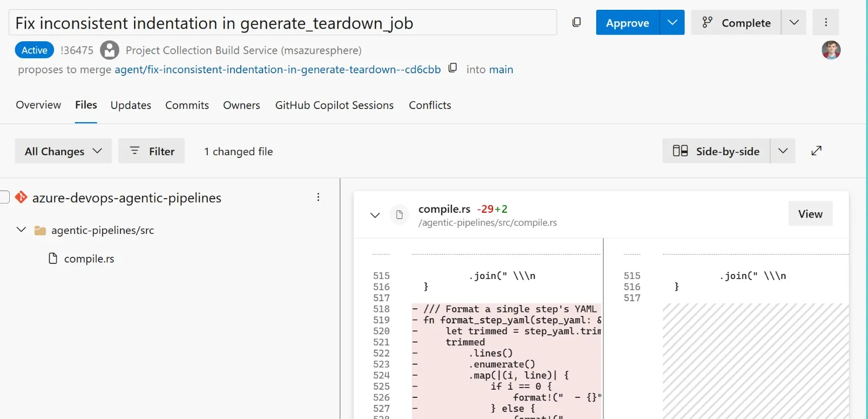The height and width of the screenshot is (419, 868).
Task: Copy the source branch name icon
Action: click(x=453, y=68)
